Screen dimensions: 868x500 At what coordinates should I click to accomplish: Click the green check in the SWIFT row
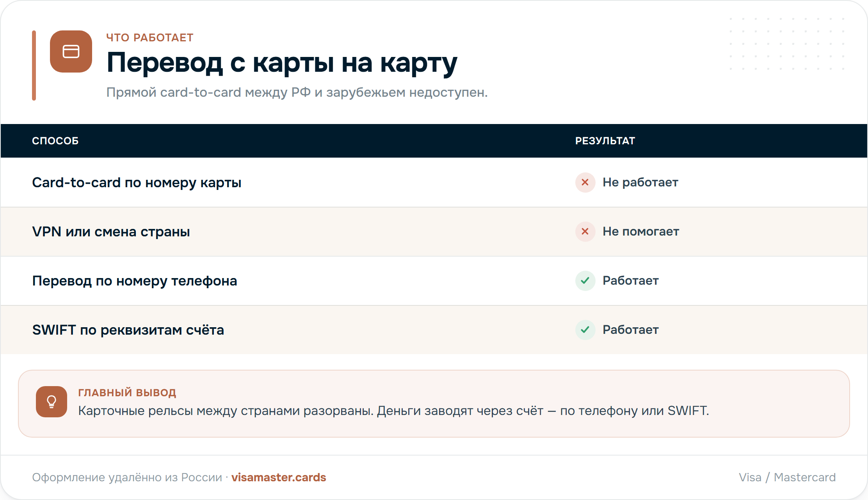pos(585,330)
